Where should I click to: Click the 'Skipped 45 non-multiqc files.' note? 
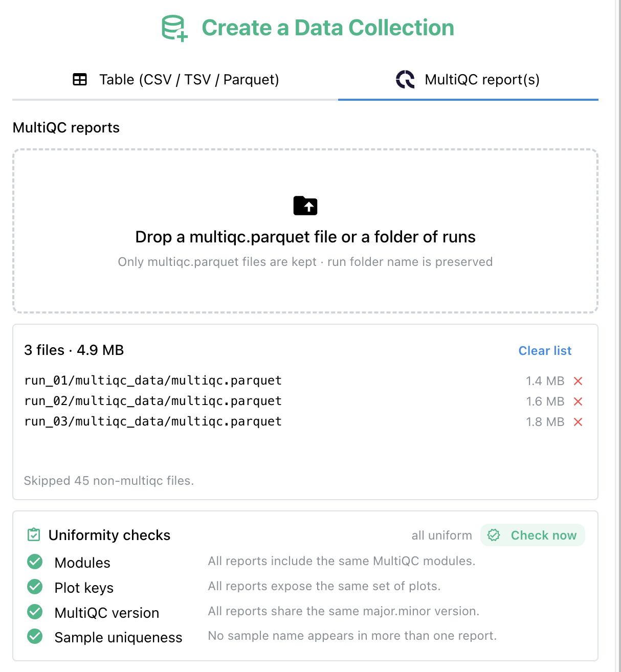coord(109,481)
